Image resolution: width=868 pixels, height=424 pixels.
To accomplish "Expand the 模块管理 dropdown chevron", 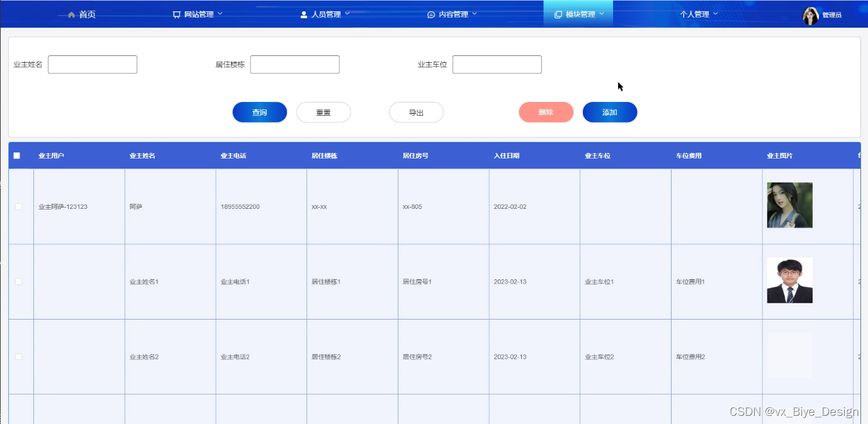I will (602, 14).
